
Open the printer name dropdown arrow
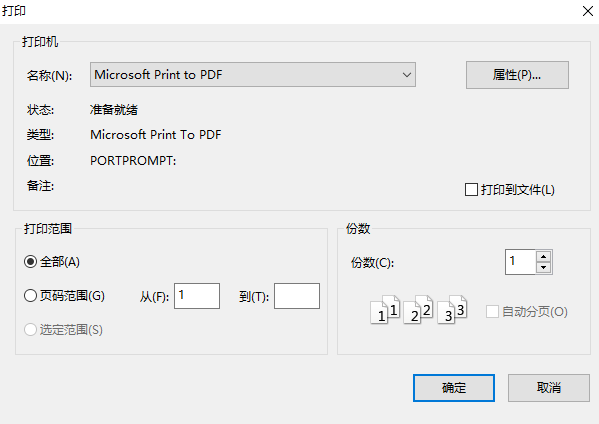[x=407, y=74]
